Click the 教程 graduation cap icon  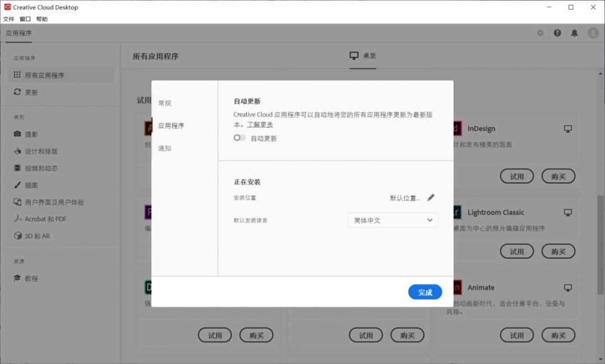click(x=17, y=278)
